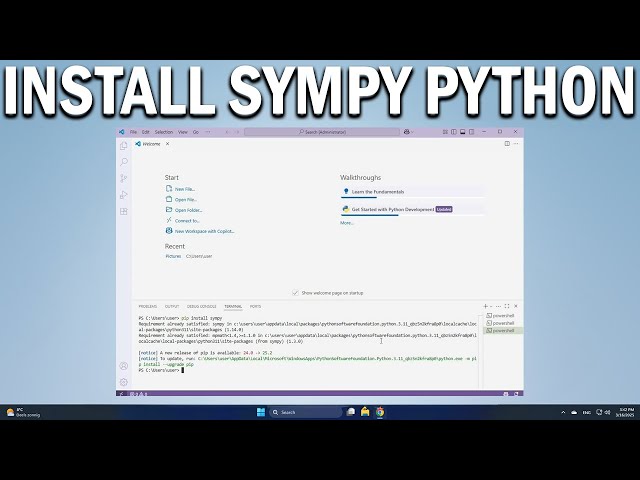Open the weather widget on taskbar

click(x=24, y=412)
